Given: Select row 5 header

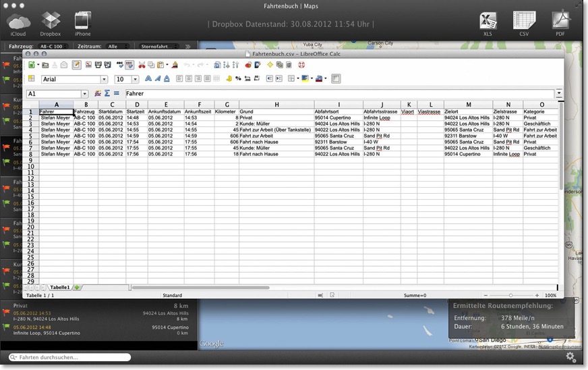Looking at the screenshot, I should [31, 136].
